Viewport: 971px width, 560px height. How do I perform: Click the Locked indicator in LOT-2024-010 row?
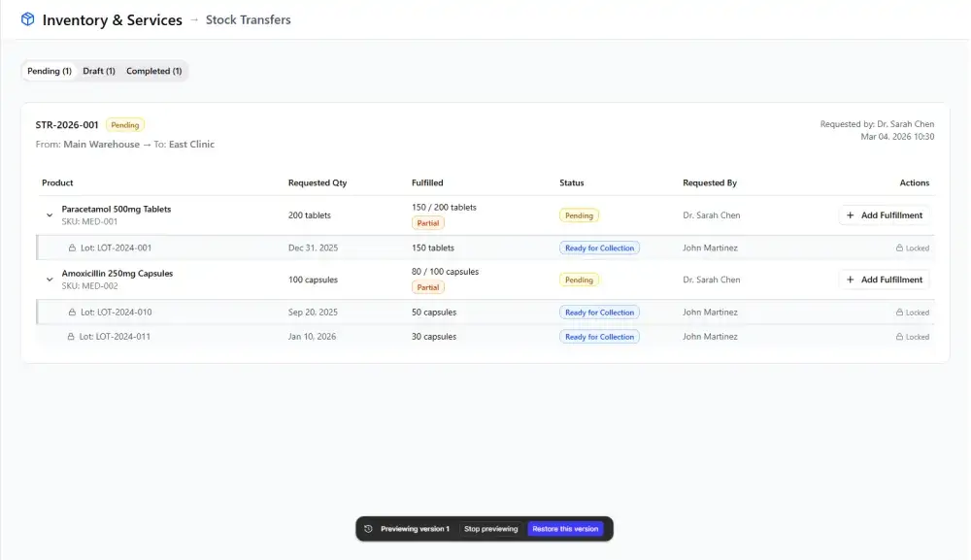coord(912,313)
